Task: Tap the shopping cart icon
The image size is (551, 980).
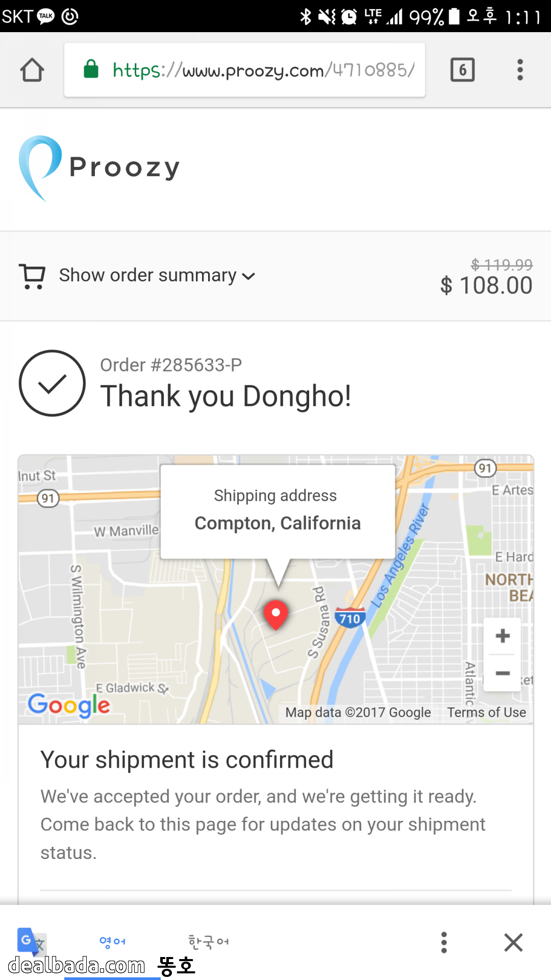Action: coord(32,276)
